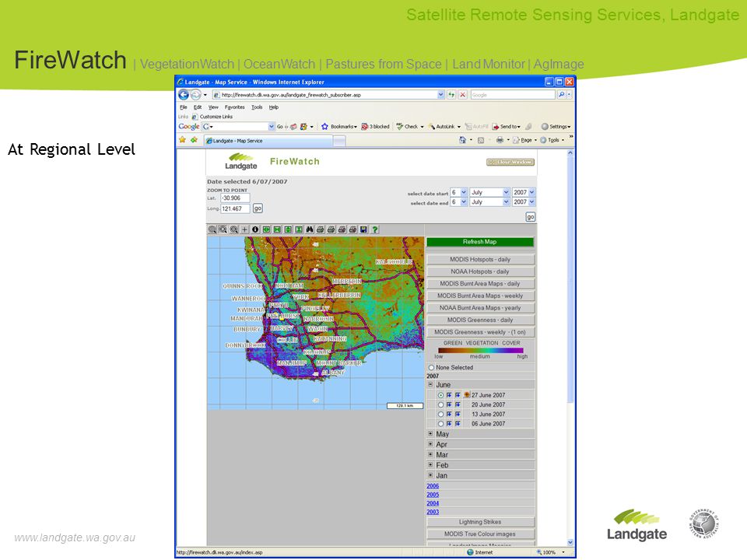Click the Lat. input field
The width and height of the screenshot is (747, 560).
click(x=235, y=198)
